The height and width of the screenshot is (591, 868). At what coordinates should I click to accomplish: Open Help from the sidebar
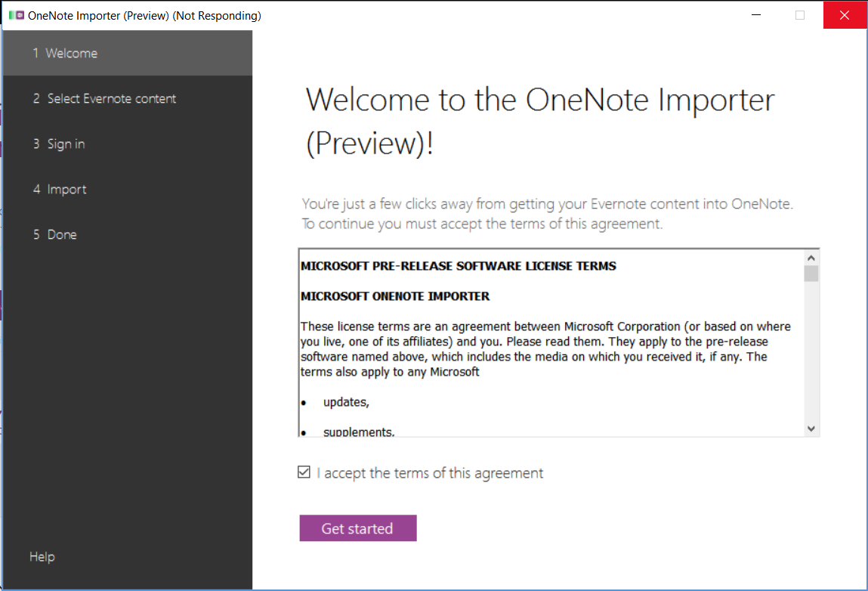click(x=42, y=556)
